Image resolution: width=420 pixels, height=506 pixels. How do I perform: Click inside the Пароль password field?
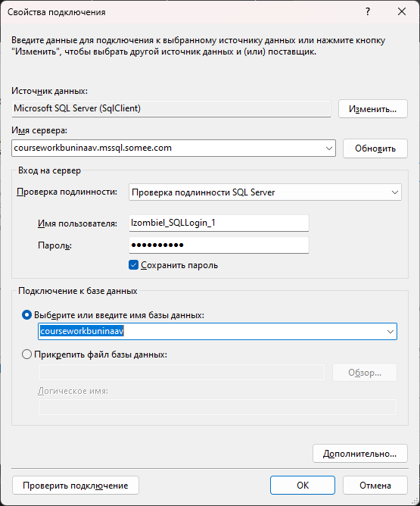[x=219, y=245]
